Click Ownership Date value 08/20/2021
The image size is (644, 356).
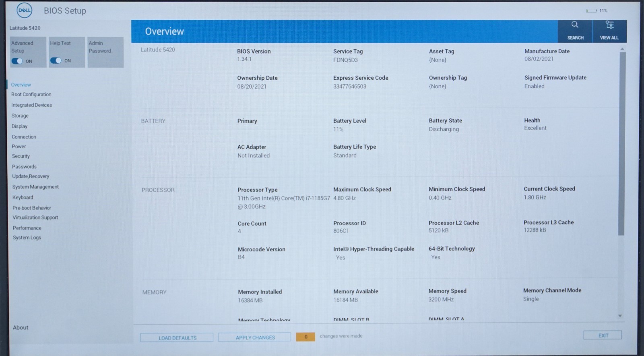pos(252,87)
